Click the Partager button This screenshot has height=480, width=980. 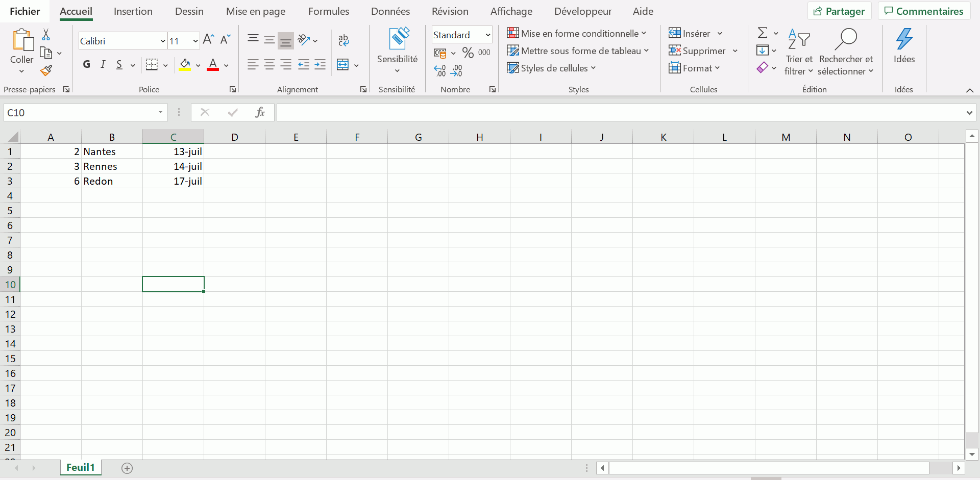(839, 11)
